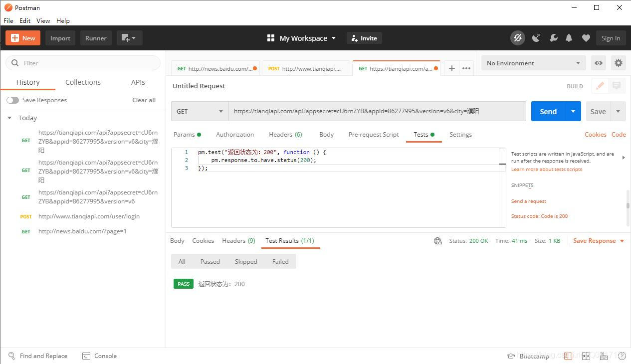Open the View menu
Image resolution: width=631 pixels, height=364 pixels.
[x=43, y=21]
